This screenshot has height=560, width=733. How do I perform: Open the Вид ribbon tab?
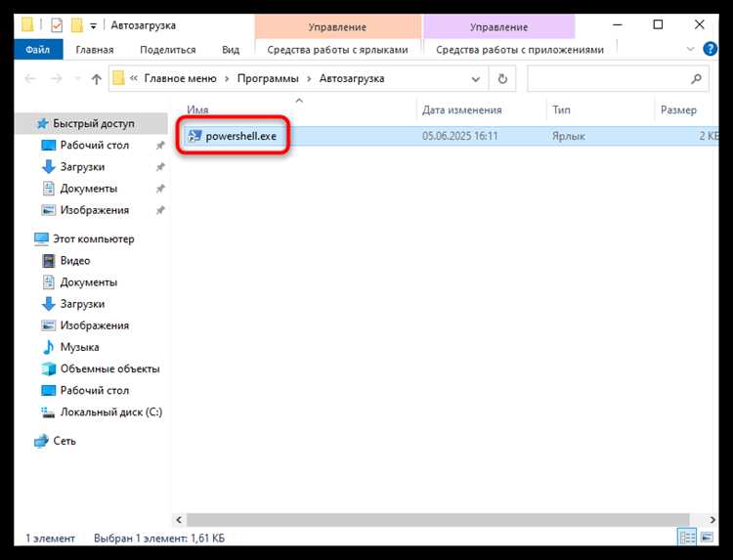(230, 50)
